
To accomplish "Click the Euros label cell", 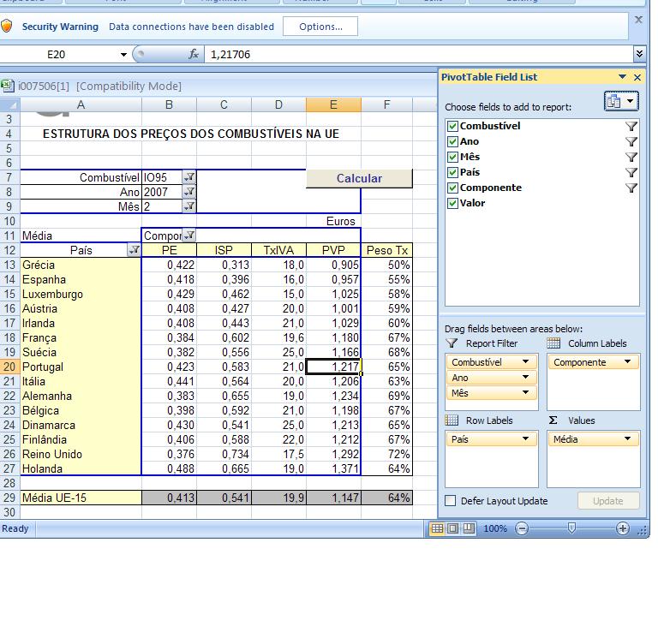I will (333, 221).
